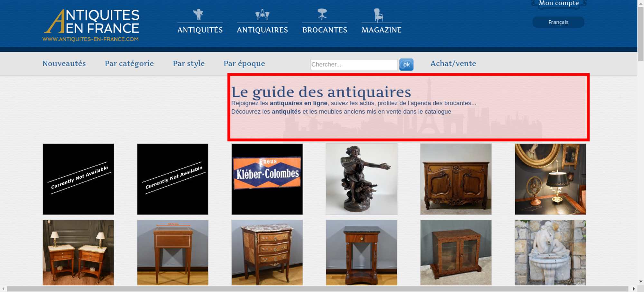
Task: Click the Antiquités en France logo
Action: [91, 25]
